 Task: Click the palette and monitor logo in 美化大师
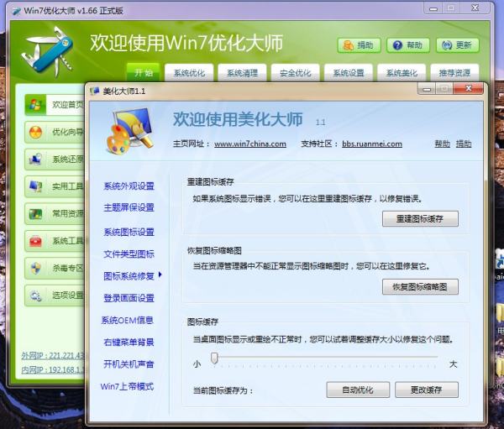129,131
